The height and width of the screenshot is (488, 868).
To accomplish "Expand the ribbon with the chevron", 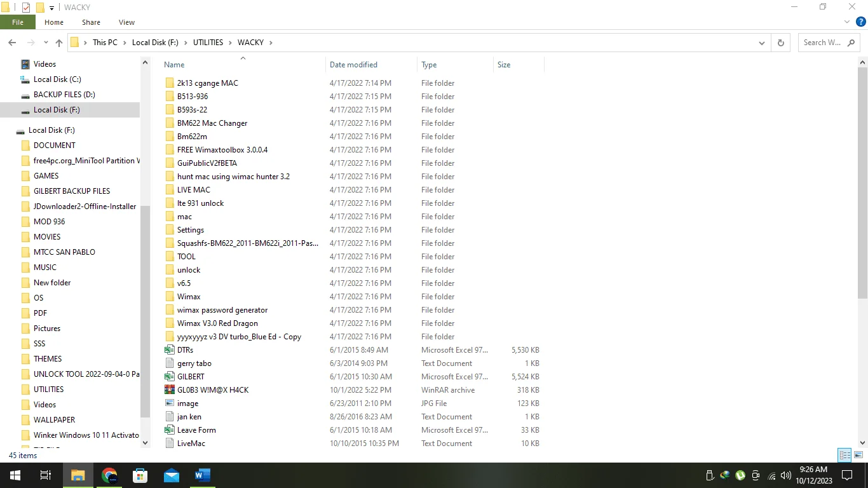I will (x=847, y=22).
